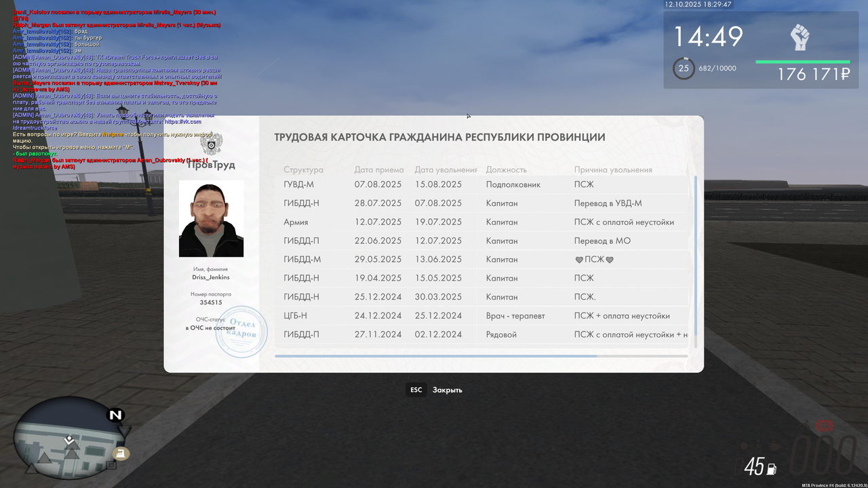Click the fuel pump icon near the 45 reading
The width and height of the screenshot is (868, 488).
pyautogui.click(x=771, y=470)
